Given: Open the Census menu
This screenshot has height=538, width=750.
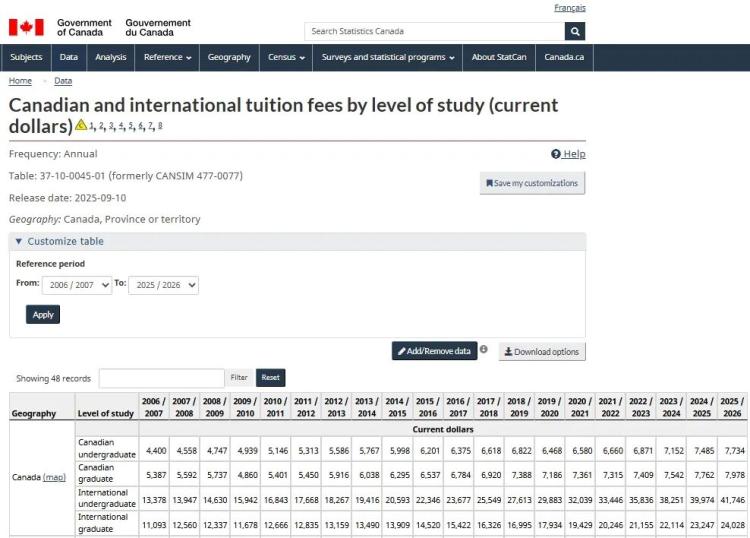Looking at the screenshot, I should 286,57.
